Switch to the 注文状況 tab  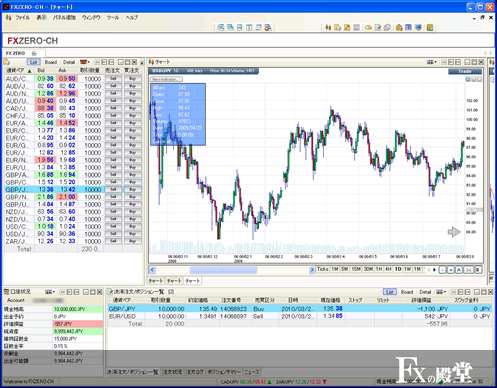pyautogui.click(x=172, y=372)
